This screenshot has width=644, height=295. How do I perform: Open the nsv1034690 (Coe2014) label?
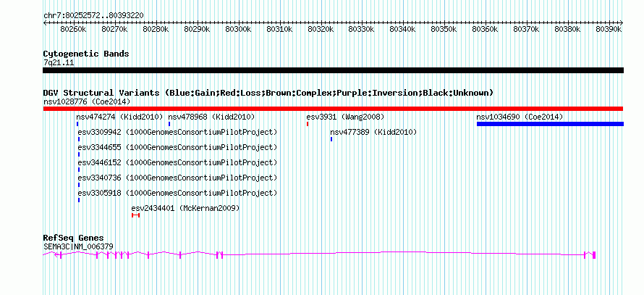point(520,117)
